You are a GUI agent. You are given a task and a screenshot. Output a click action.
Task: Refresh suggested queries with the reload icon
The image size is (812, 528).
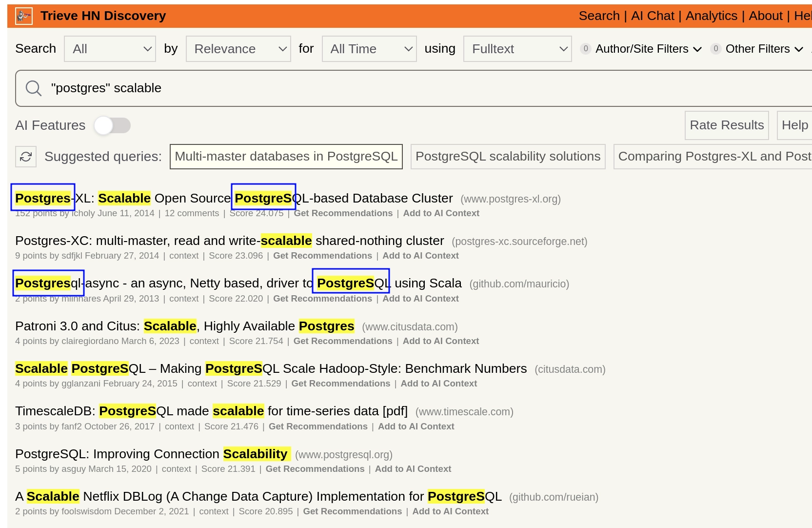(x=26, y=157)
